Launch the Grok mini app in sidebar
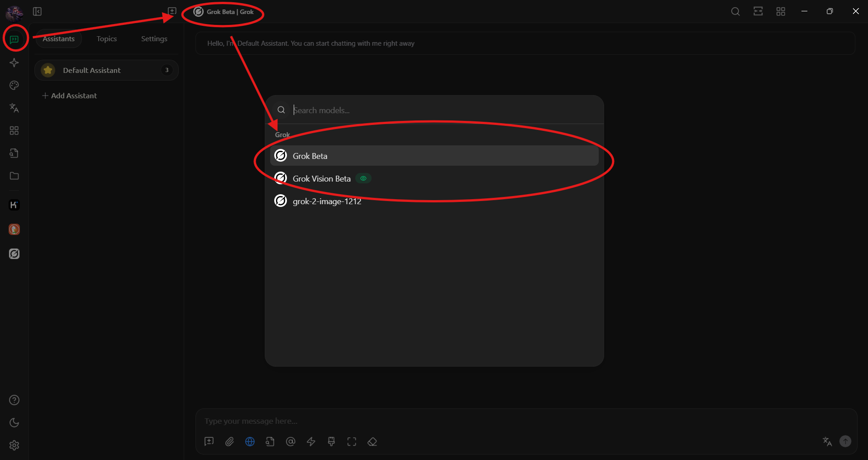 coord(14,254)
